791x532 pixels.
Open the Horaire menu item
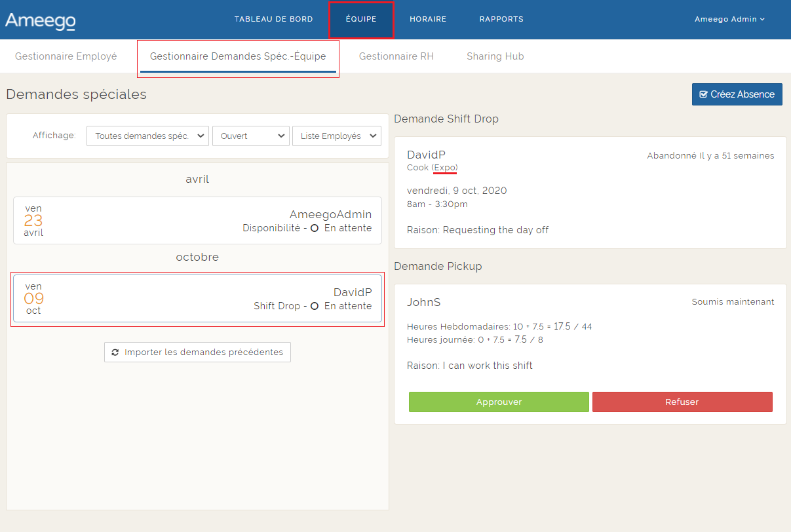[x=428, y=20]
